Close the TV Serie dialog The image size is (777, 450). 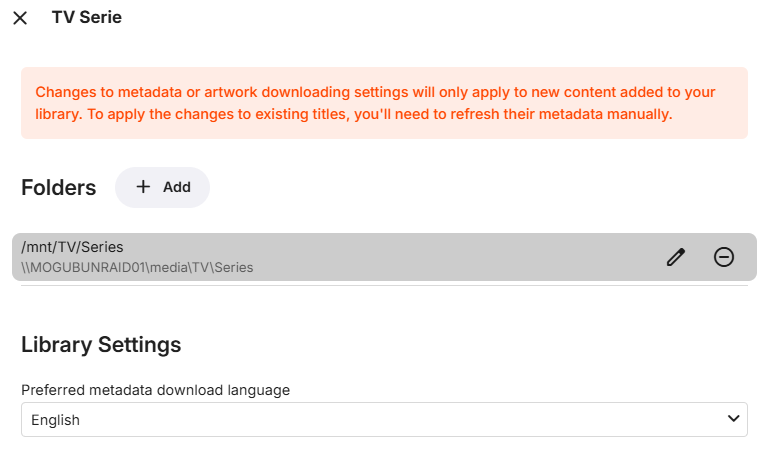point(20,18)
